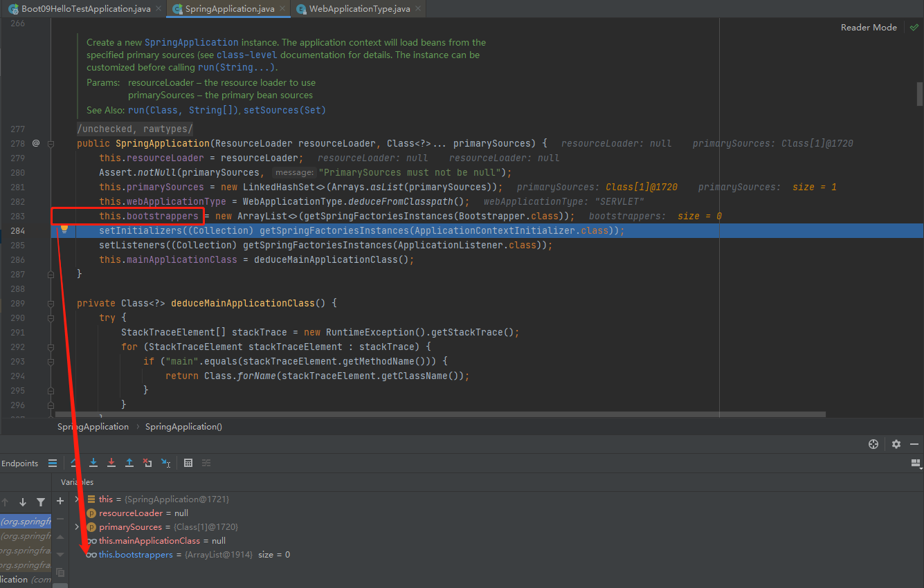Expand the 'this' variable node
This screenshot has height=588, width=924.
click(78, 499)
